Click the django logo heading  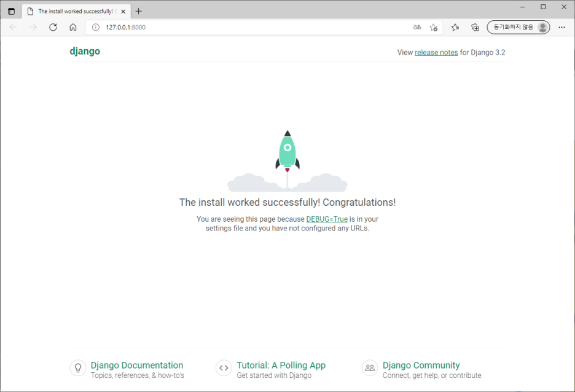[85, 52]
